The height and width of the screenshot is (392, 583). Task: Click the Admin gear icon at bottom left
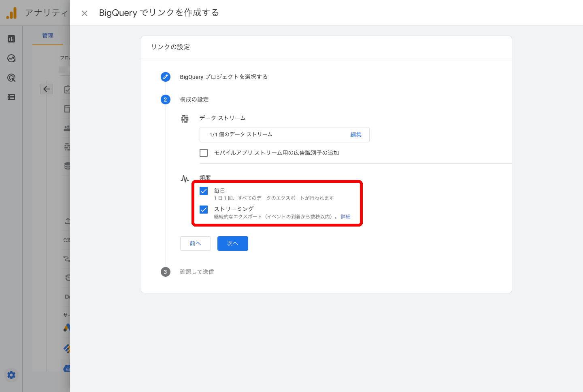[x=11, y=375]
